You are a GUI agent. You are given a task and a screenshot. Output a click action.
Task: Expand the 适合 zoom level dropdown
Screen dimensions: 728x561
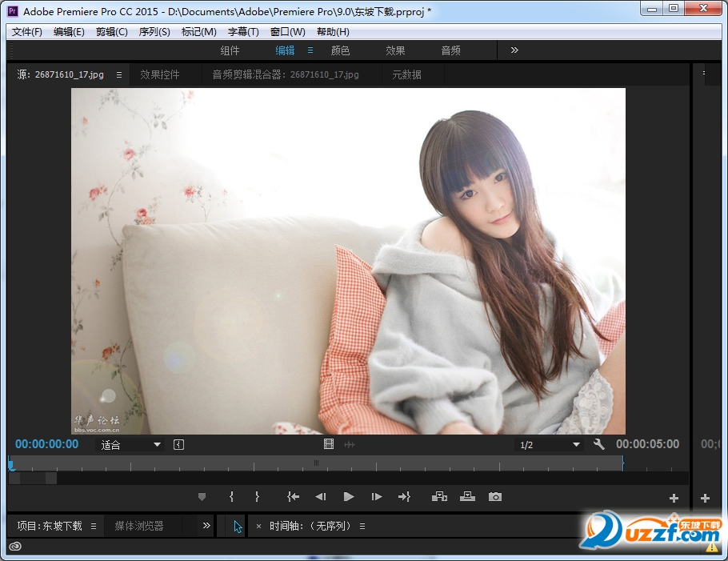130,445
